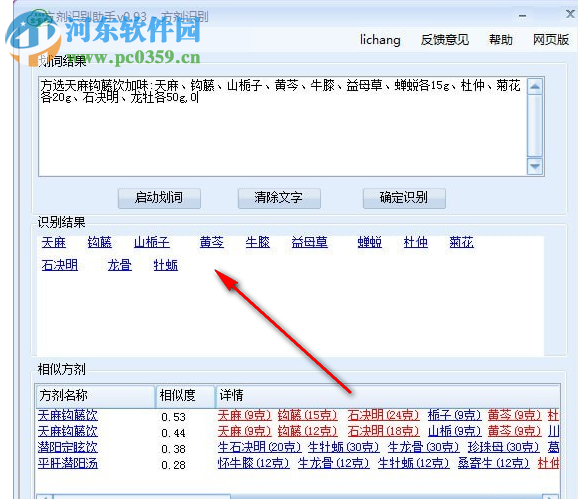The height and width of the screenshot is (499, 578).
Task: Open the 牡蛎 herb link
Action: point(166,265)
